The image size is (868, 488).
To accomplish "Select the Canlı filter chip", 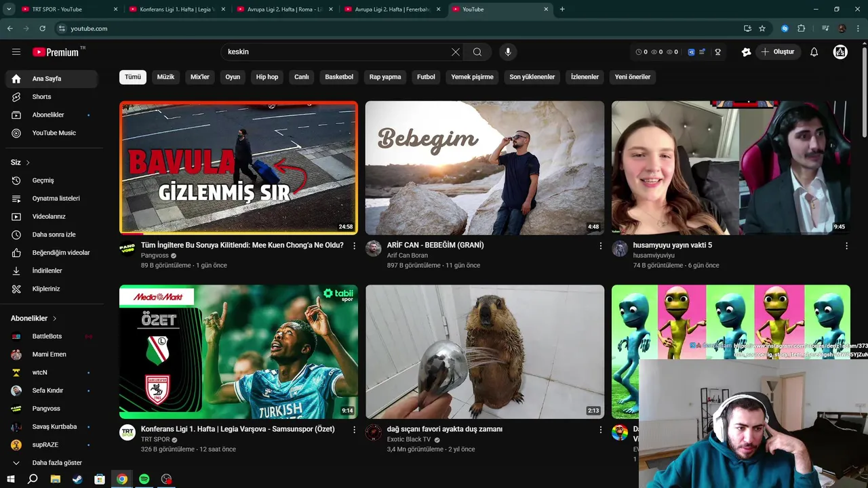I will pos(302,77).
